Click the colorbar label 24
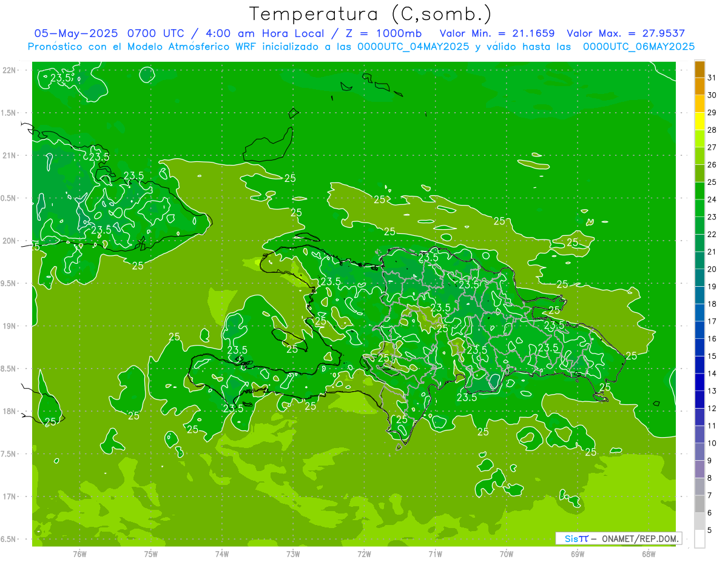 pos(712,199)
